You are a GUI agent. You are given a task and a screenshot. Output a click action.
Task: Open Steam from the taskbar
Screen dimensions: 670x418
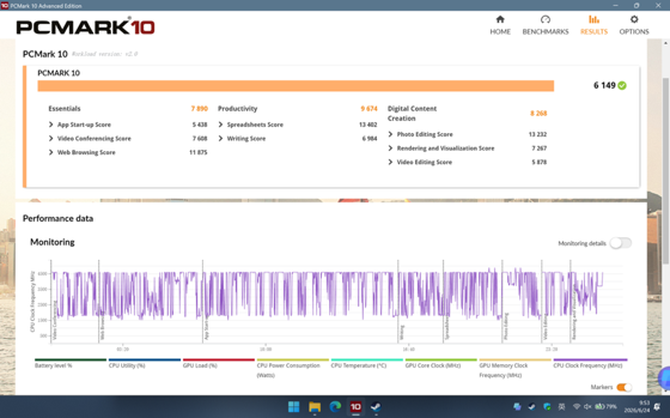376,406
